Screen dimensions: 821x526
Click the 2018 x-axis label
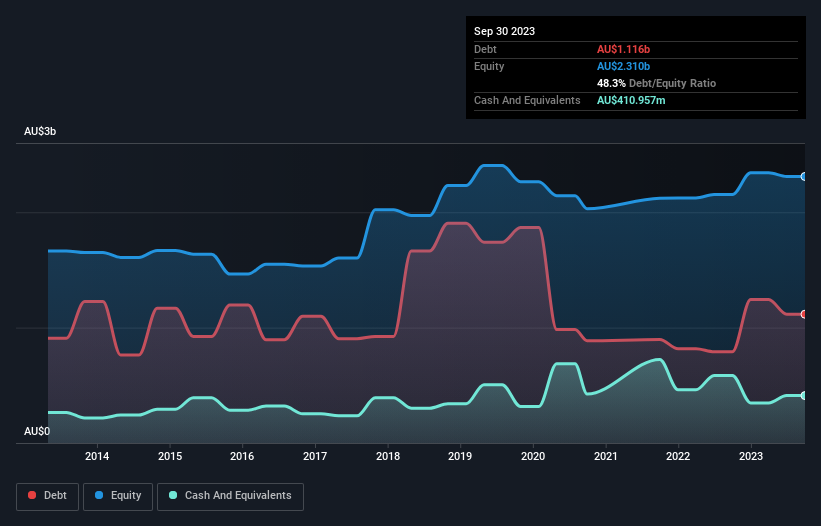[387, 456]
